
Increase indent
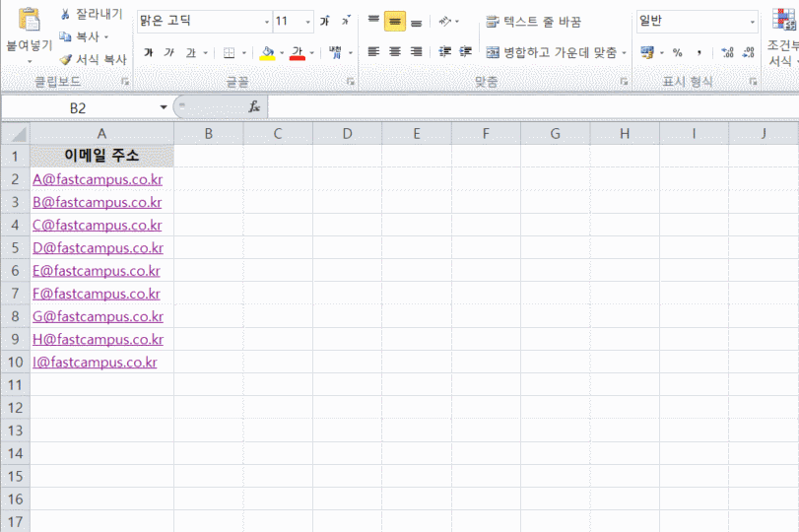pos(466,51)
